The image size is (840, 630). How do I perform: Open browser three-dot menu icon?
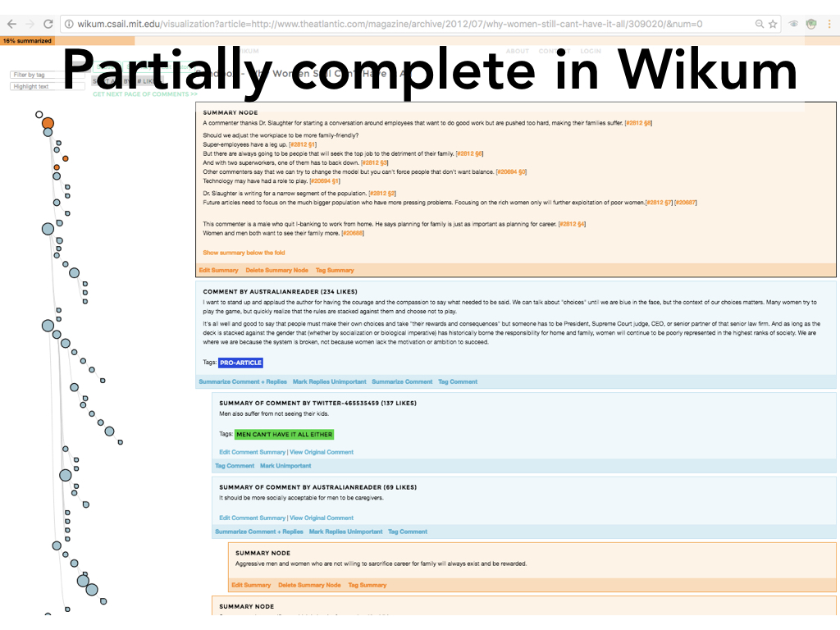coord(829,24)
